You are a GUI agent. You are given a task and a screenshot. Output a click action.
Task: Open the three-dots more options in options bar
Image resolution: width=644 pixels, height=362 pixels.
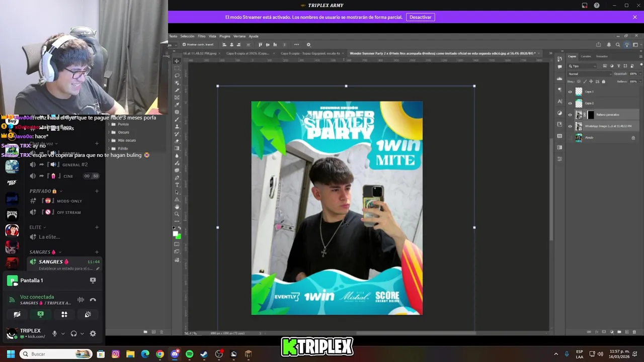click(x=296, y=44)
